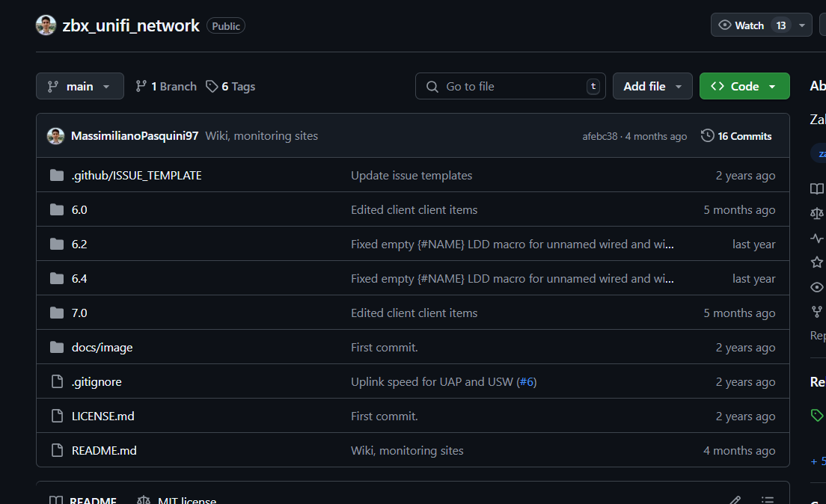Open LICENSE.md row First commit. message
The width and height of the screenshot is (826, 504).
click(385, 416)
